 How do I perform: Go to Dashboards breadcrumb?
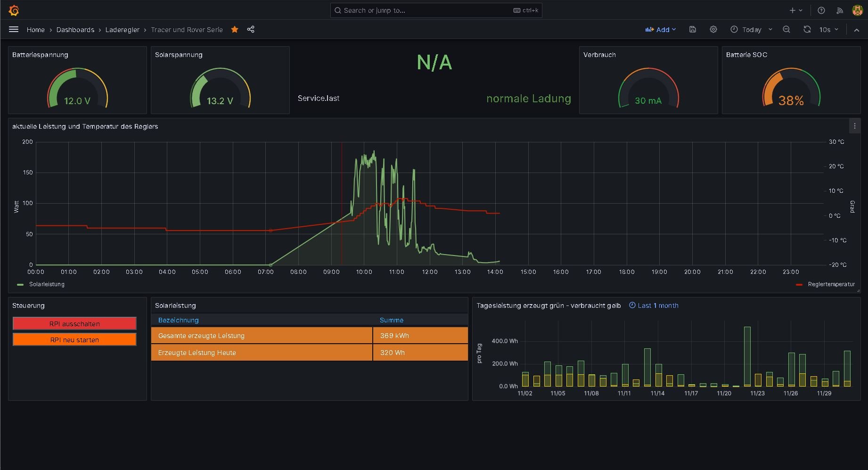(75, 30)
